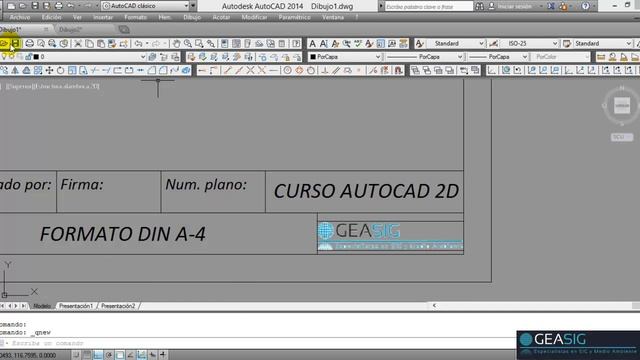Toggle Polar Tracking in the status bar
Screen dimensions: 640x360
coord(109,355)
